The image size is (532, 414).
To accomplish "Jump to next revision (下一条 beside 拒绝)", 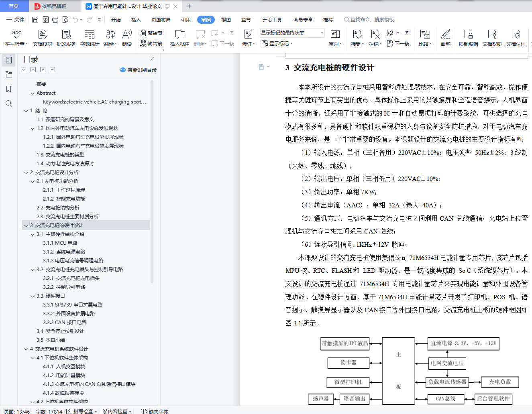I will click(x=398, y=43).
